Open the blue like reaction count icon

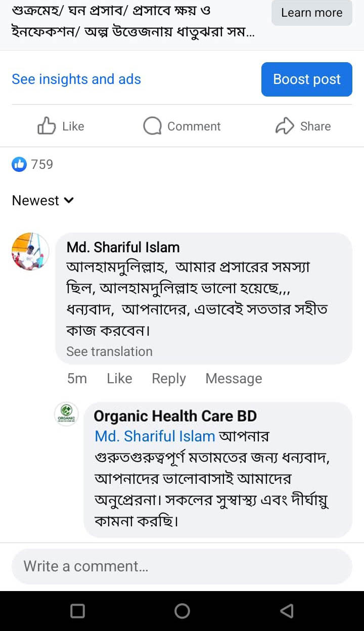pos(19,164)
